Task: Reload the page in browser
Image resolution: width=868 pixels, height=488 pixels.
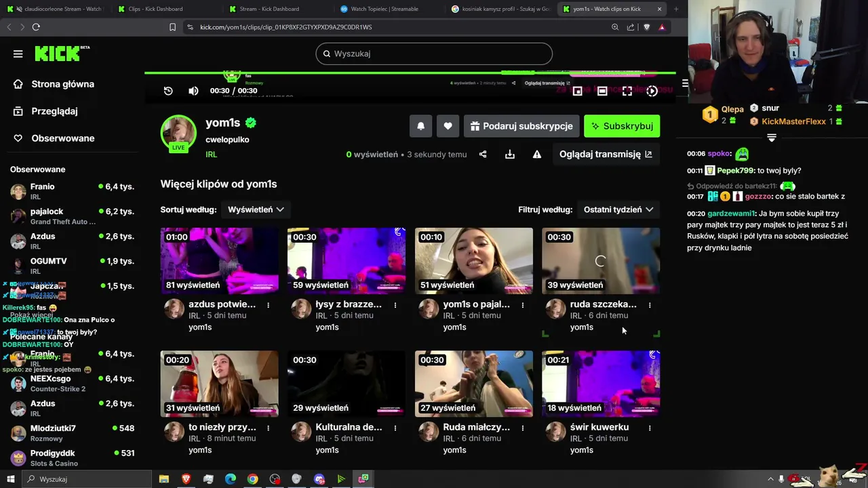Action: [36, 27]
